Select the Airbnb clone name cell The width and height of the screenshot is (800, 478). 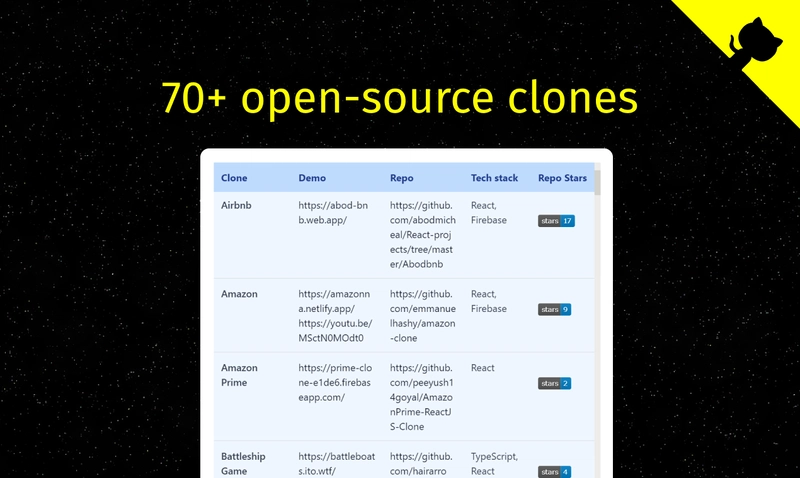coord(236,205)
